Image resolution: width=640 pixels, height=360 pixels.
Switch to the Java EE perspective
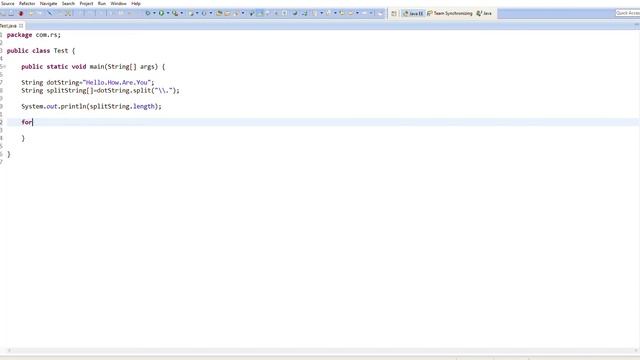tap(413, 13)
